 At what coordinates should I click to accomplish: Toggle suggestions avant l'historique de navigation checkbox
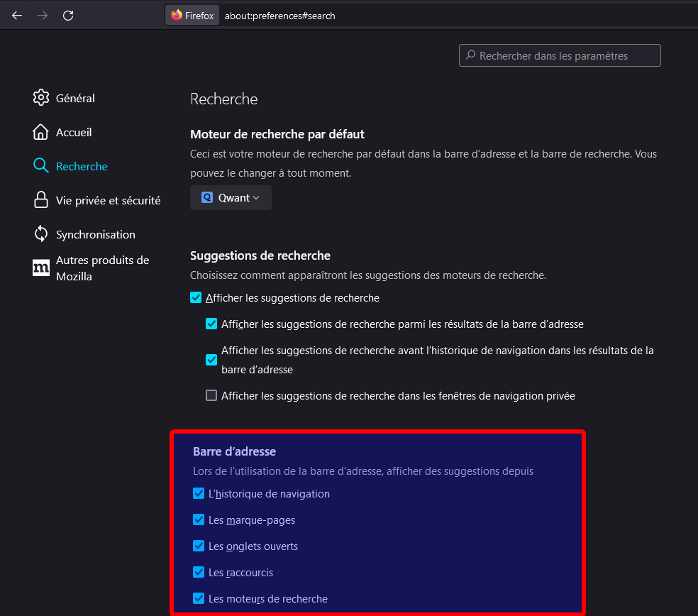(x=211, y=360)
